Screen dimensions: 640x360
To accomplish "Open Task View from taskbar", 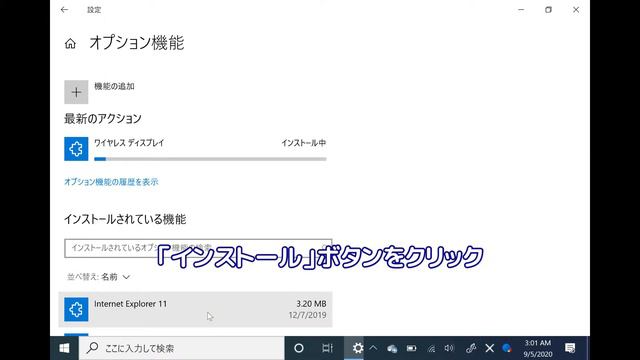I will point(327,348).
